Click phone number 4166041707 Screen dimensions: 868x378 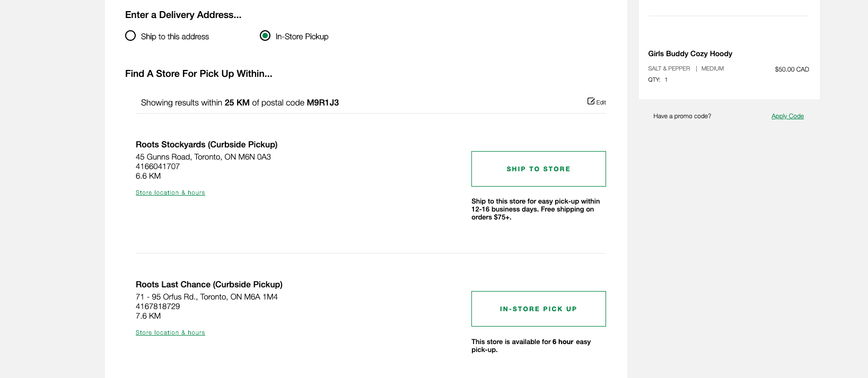click(x=157, y=166)
